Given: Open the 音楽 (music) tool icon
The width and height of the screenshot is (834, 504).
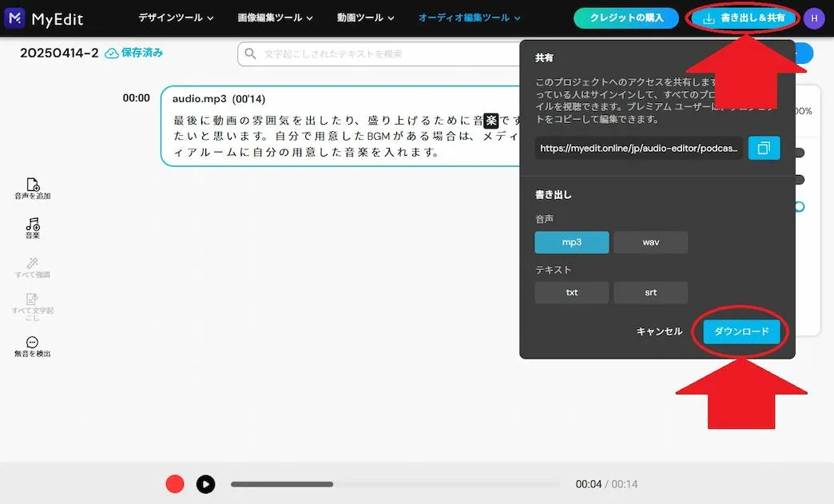Looking at the screenshot, I should (x=31, y=228).
